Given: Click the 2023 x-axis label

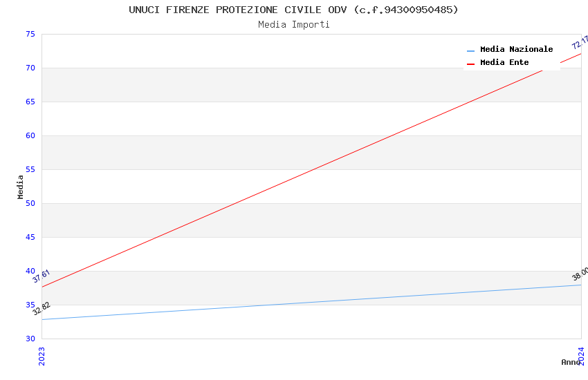Looking at the screenshot, I should click(x=42, y=356).
